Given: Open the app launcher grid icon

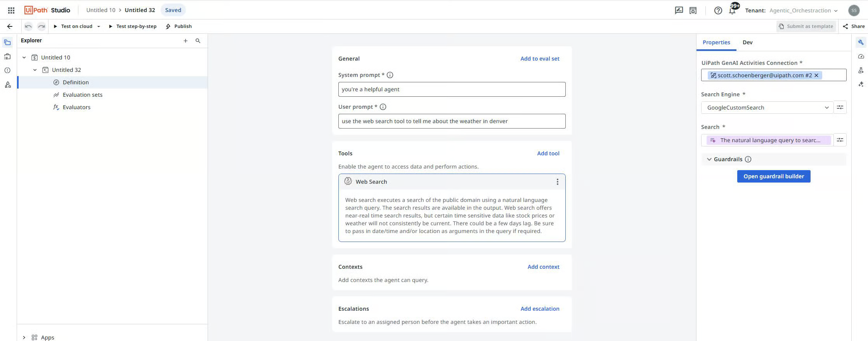Looking at the screenshot, I should click(11, 10).
